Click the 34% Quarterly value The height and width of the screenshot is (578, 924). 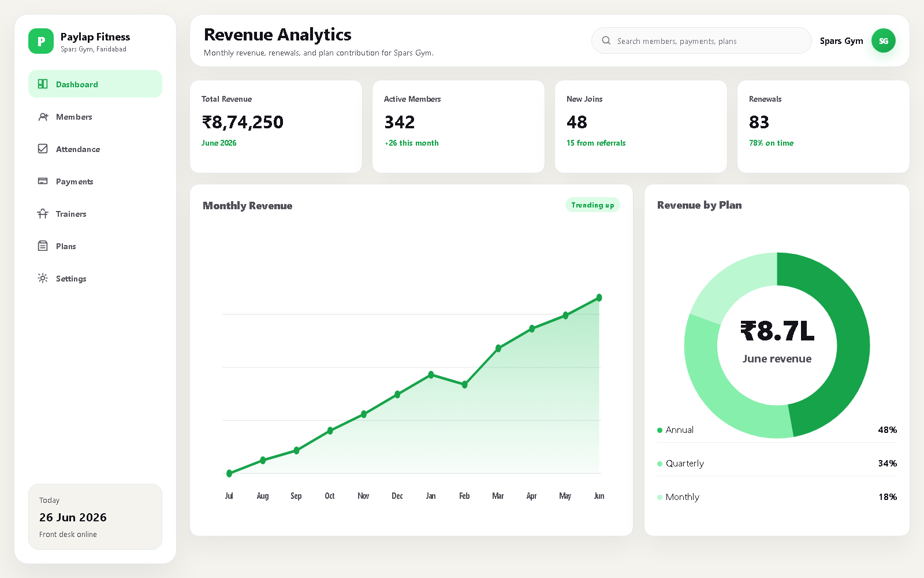pos(888,464)
